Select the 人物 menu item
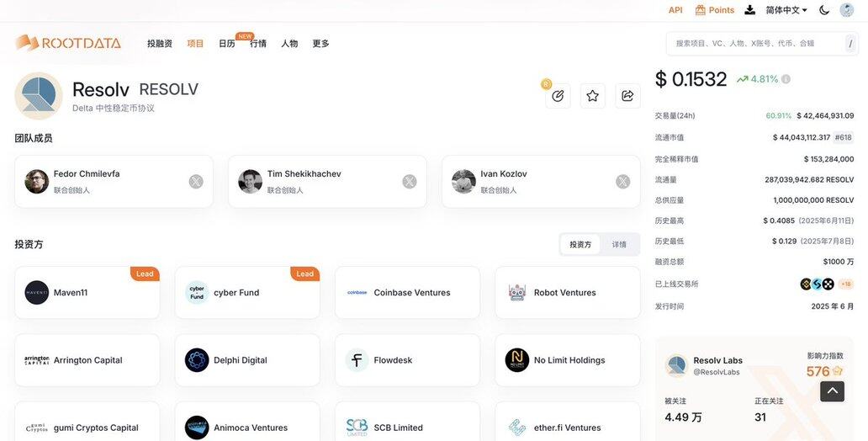This screenshot has height=441, width=868. 289,43
